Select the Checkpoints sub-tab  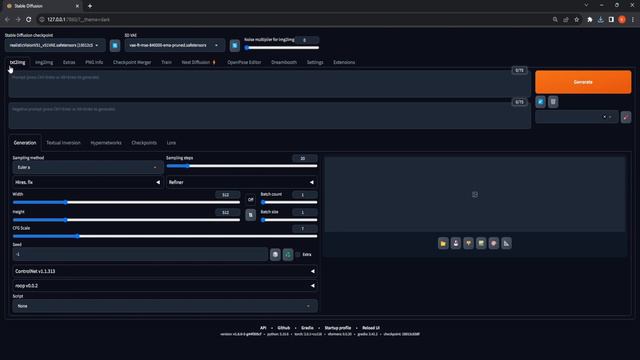tap(144, 143)
